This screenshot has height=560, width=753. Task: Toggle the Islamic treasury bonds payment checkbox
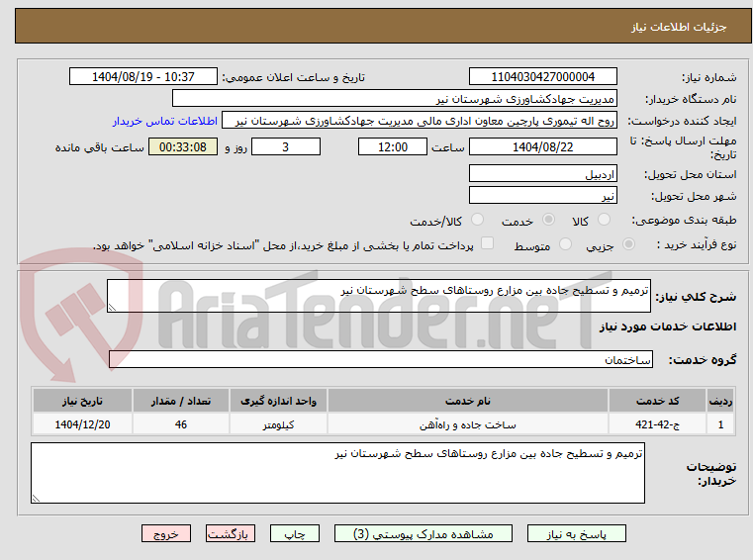(x=488, y=243)
